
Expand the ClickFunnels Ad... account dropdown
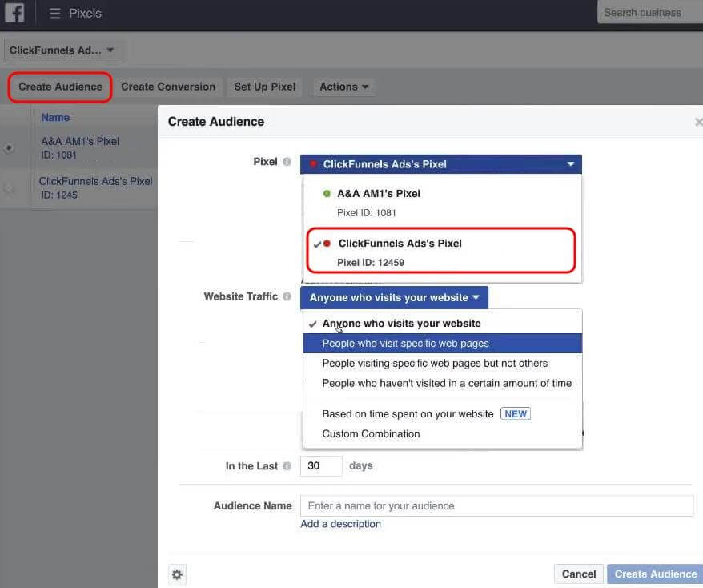(62, 50)
